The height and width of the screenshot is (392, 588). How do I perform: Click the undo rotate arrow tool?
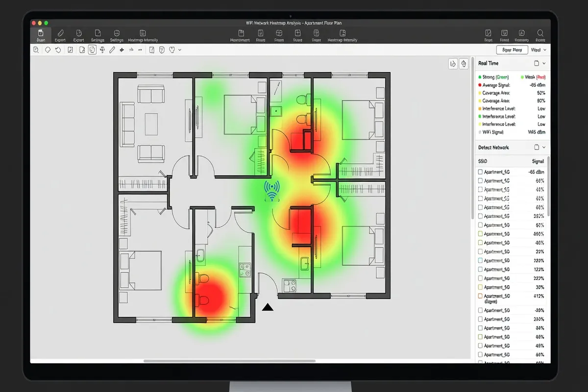point(58,49)
